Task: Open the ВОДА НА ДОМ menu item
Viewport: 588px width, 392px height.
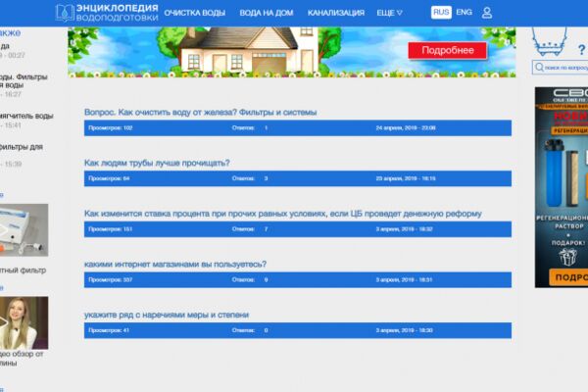Action: tap(267, 13)
